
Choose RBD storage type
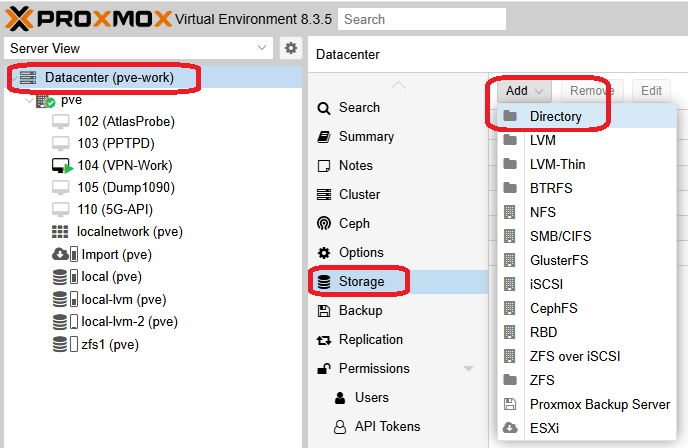(x=587, y=332)
